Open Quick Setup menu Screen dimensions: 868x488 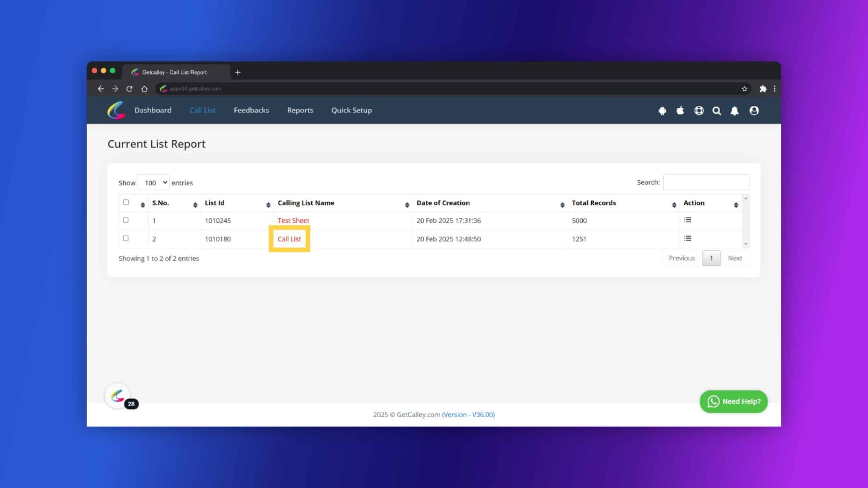351,110
